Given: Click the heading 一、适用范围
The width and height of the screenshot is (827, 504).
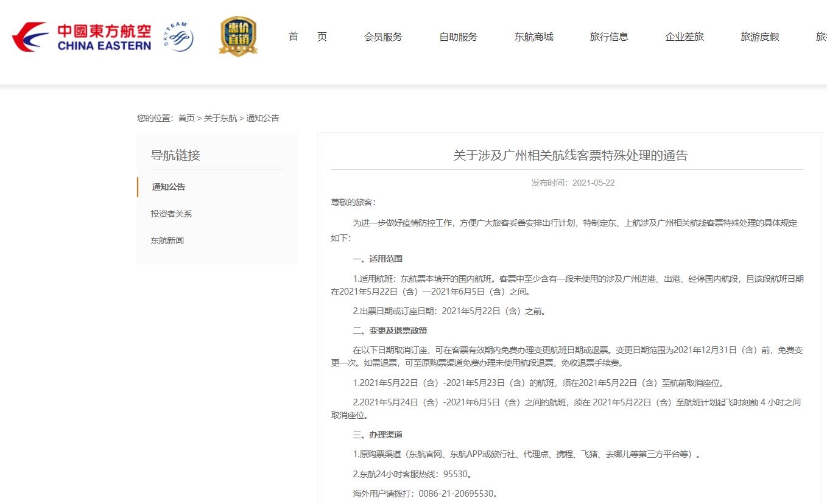Looking at the screenshot, I should point(378,259).
